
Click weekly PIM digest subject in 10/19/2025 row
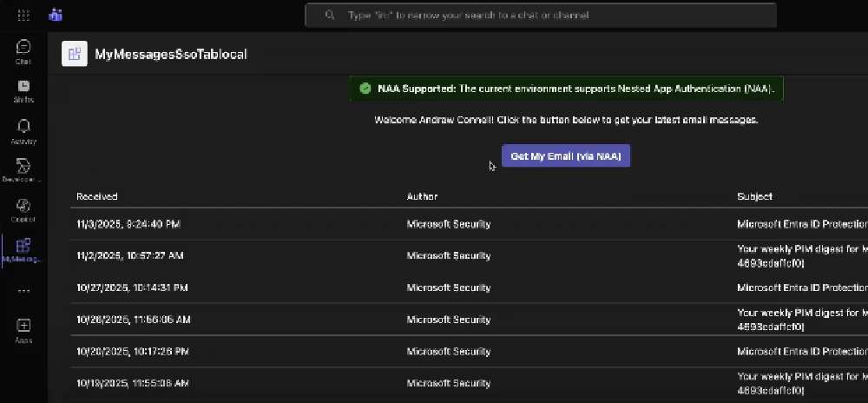(802, 383)
